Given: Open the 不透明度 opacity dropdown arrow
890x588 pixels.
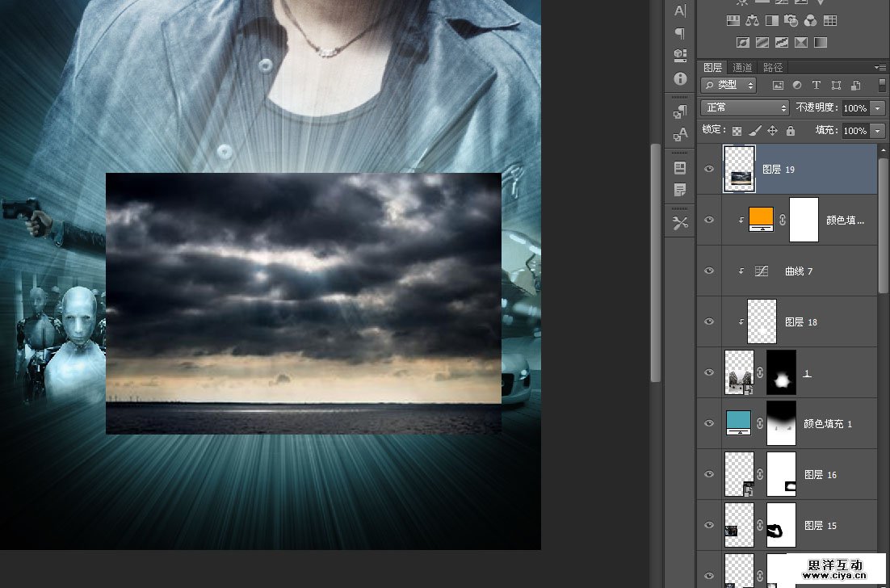Looking at the screenshot, I should [x=878, y=107].
